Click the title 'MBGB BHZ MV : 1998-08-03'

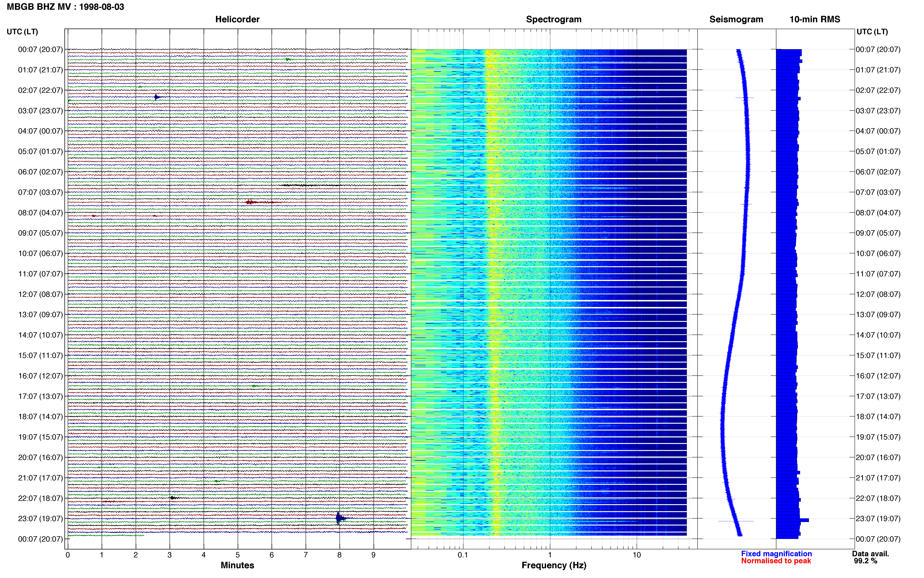tap(65, 7)
